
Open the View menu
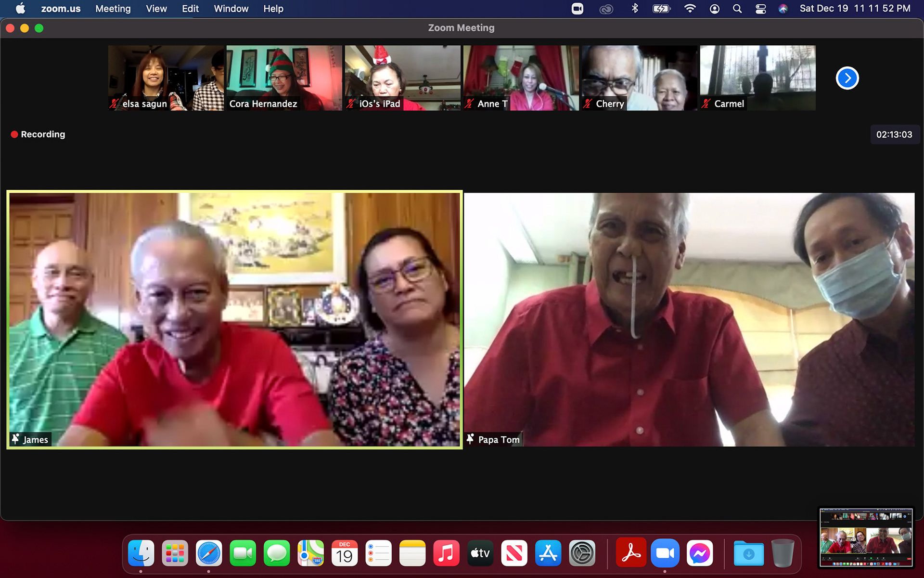tap(156, 9)
